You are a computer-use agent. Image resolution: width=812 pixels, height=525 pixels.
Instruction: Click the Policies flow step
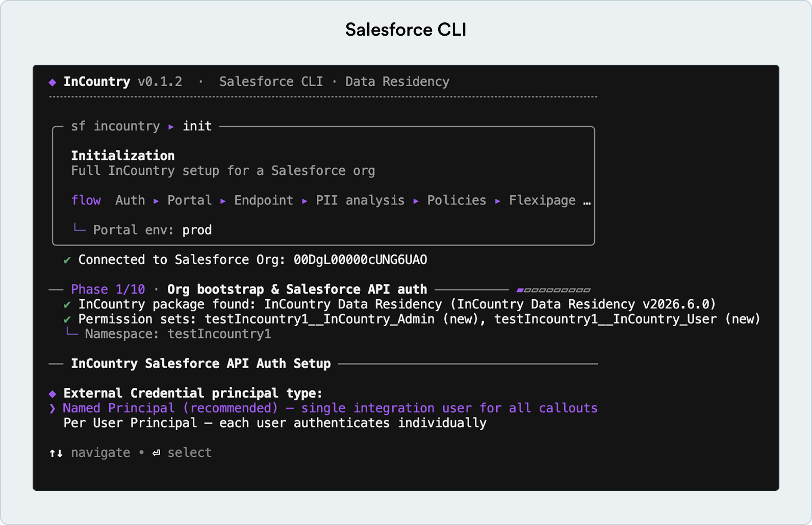pos(457,200)
